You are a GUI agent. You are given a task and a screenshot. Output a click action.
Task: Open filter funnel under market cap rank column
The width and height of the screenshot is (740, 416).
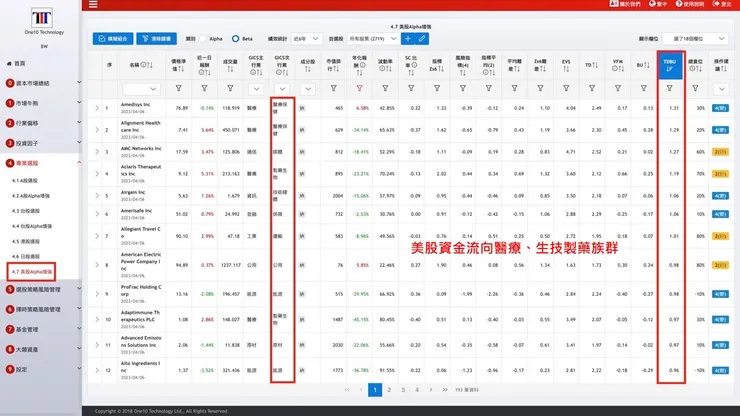pyautogui.click(x=334, y=88)
